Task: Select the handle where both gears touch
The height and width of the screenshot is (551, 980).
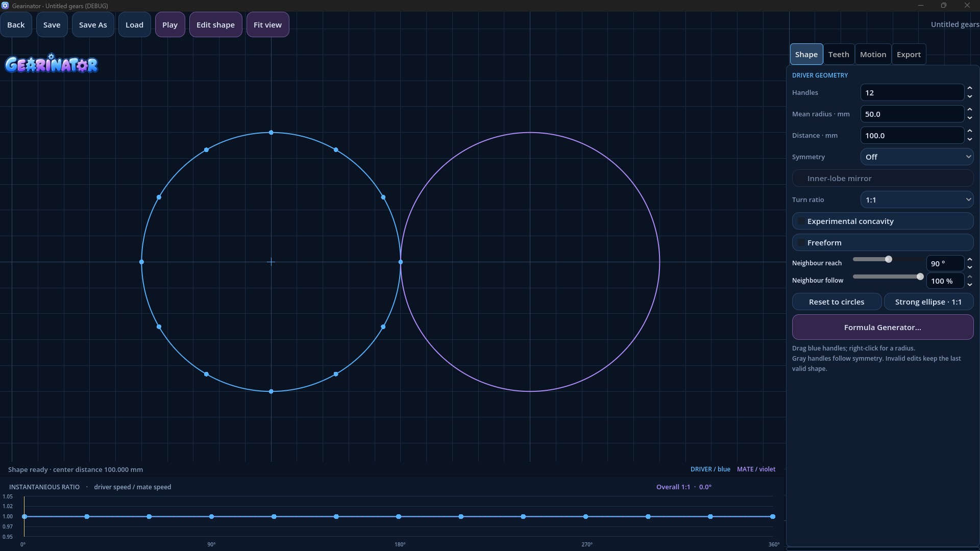Action: (401, 262)
